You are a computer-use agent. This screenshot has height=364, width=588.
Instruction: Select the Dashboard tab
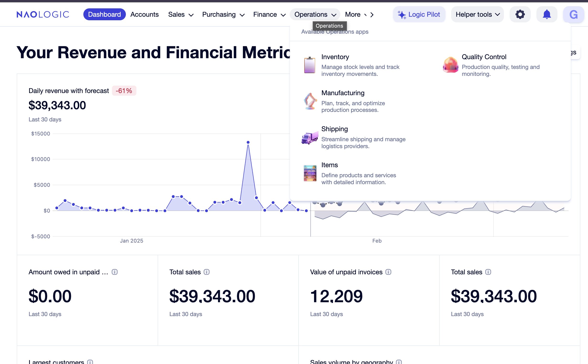tap(104, 15)
